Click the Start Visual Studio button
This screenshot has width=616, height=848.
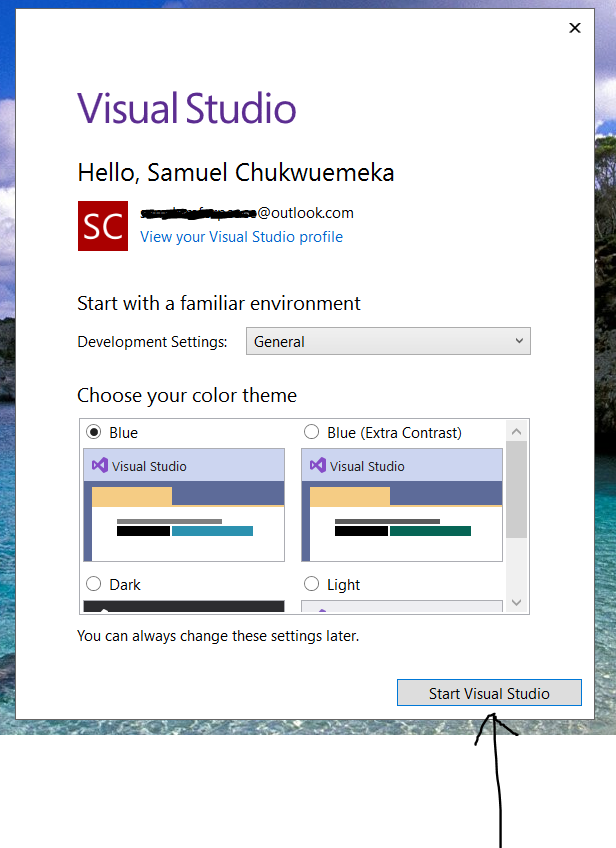coord(489,693)
